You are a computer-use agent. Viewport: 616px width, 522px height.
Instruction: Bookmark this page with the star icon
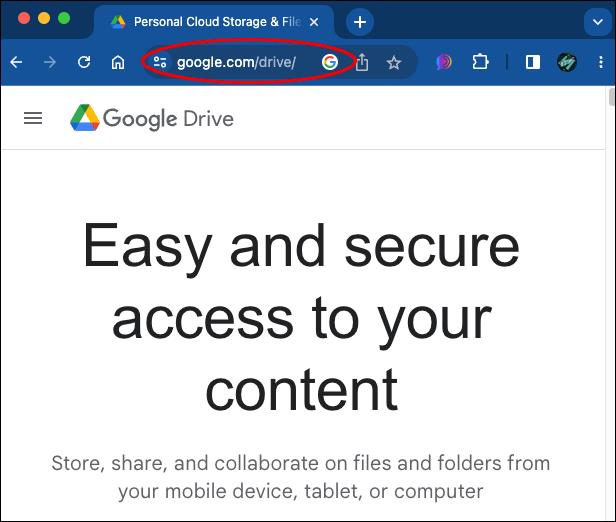394,62
